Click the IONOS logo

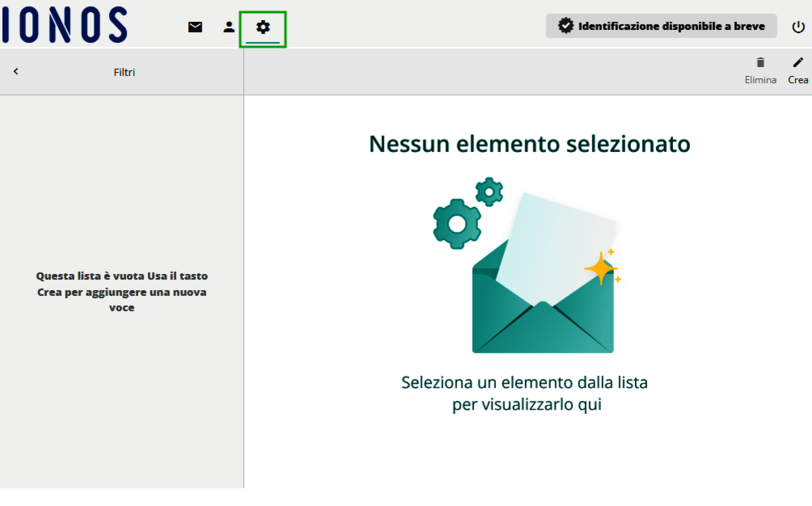(x=65, y=25)
